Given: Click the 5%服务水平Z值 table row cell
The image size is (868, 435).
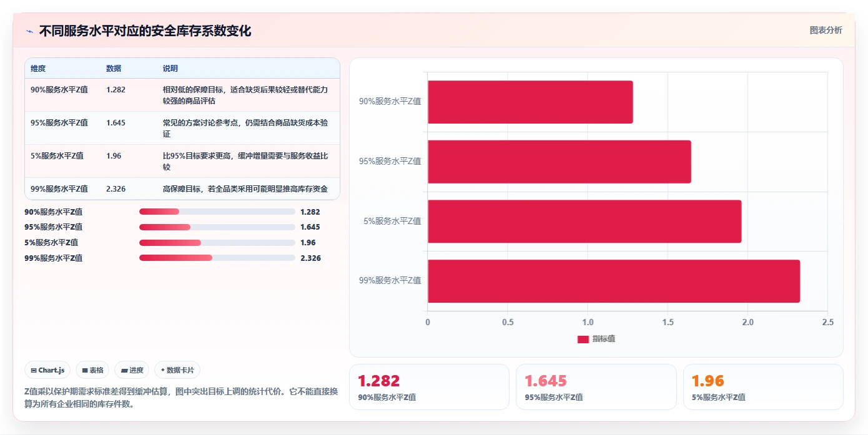Looking at the screenshot, I should pos(57,156).
